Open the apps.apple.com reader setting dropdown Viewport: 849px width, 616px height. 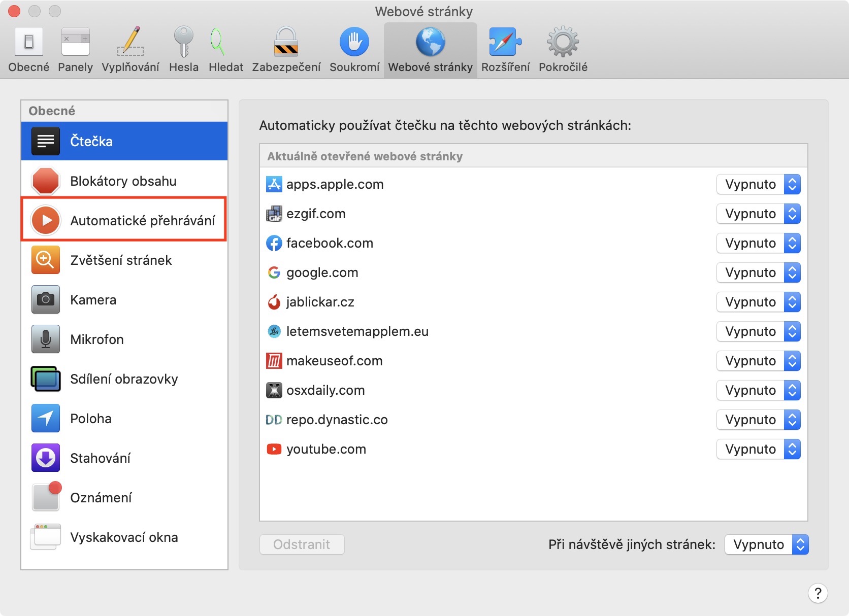pyautogui.click(x=758, y=184)
